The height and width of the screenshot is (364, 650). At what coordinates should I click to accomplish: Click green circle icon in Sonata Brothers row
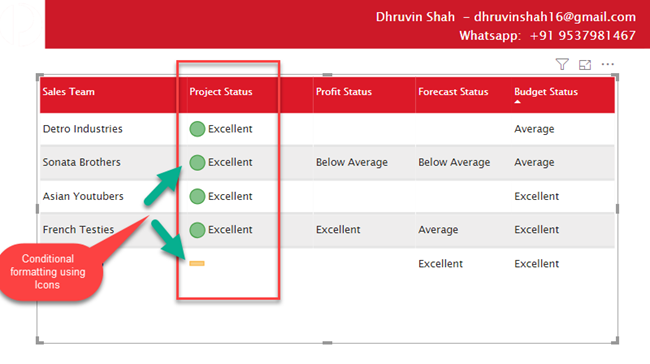click(197, 162)
